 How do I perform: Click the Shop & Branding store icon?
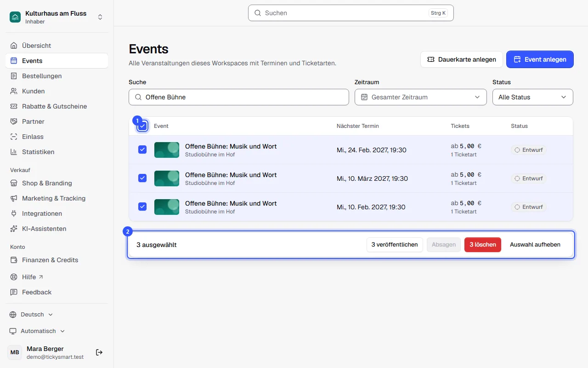[x=14, y=183]
